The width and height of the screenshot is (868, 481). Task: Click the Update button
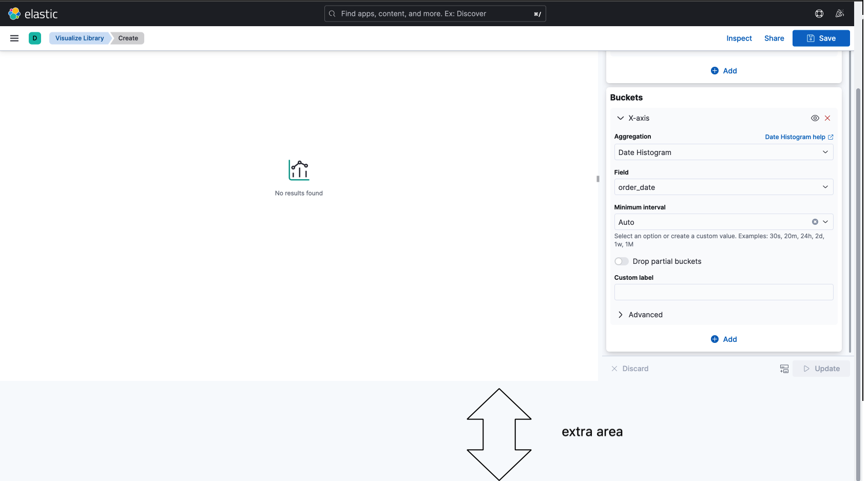point(821,369)
